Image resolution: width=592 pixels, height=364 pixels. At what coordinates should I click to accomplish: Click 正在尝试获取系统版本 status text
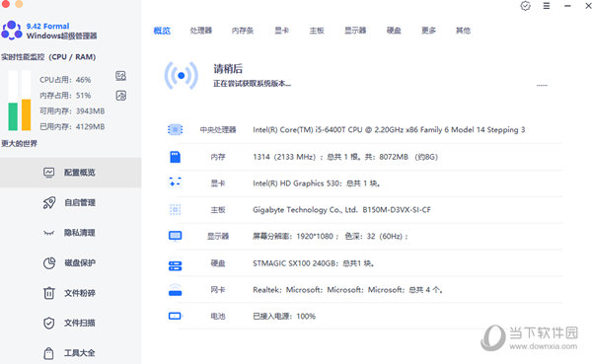[253, 84]
